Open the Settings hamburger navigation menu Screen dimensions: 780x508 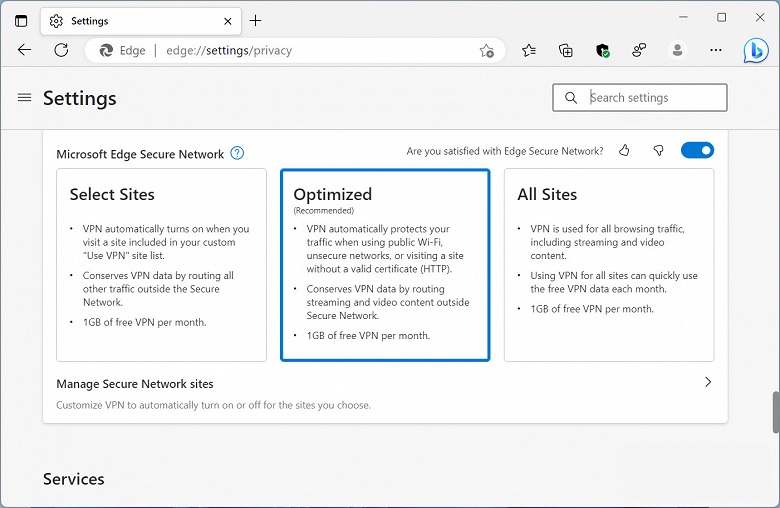click(x=25, y=98)
